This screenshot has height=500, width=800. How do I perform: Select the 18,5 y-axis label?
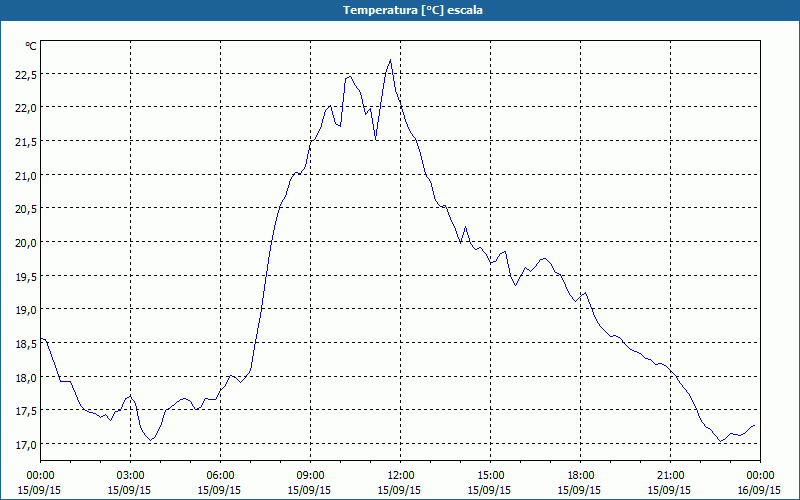tap(26, 344)
